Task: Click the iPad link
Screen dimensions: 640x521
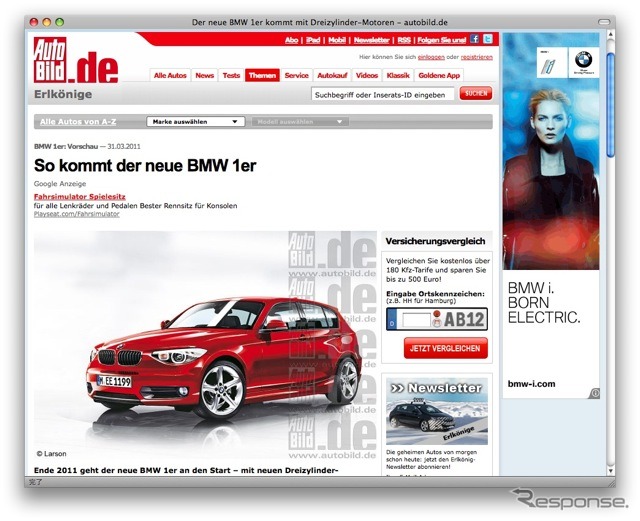Action: click(313, 40)
